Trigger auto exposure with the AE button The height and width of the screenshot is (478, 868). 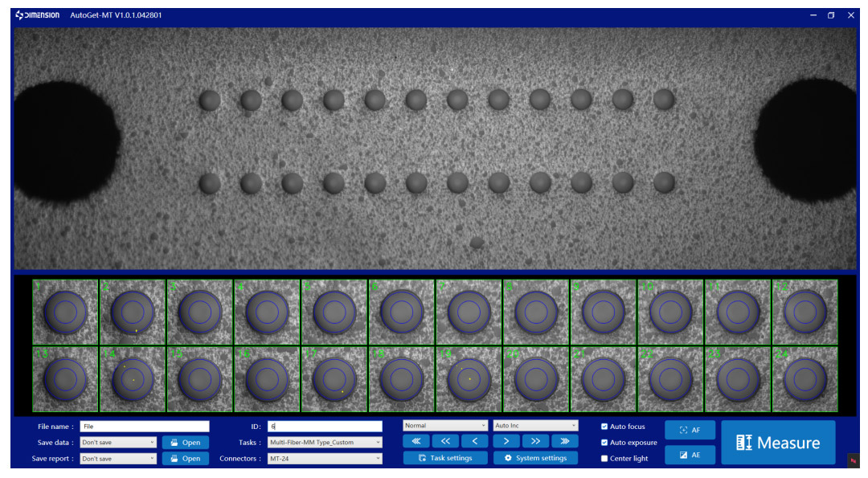click(690, 455)
